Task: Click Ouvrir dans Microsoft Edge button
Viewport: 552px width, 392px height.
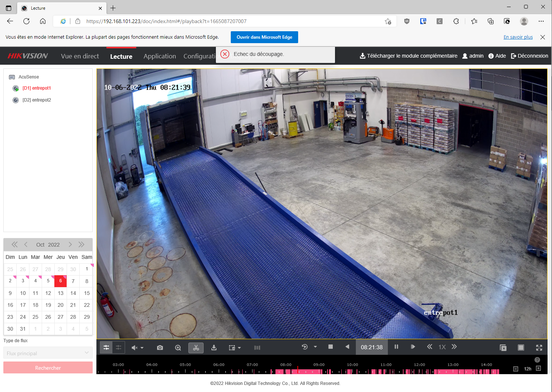Action: pos(264,37)
